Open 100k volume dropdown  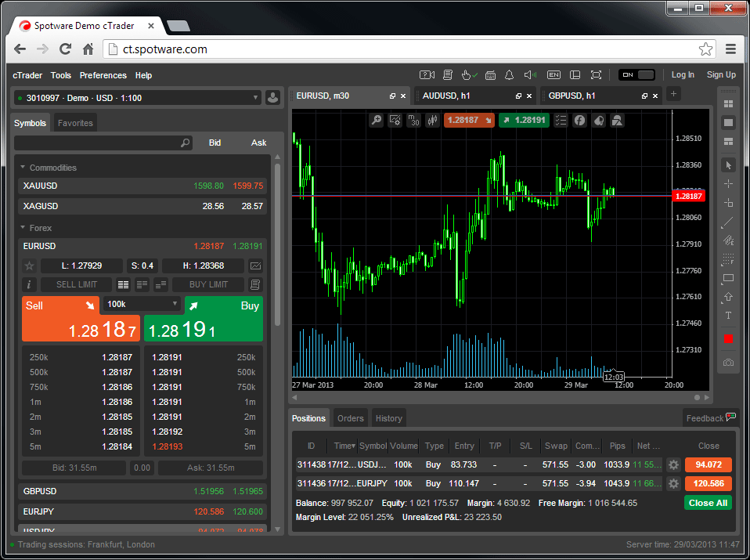pyautogui.click(x=142, y=305)
